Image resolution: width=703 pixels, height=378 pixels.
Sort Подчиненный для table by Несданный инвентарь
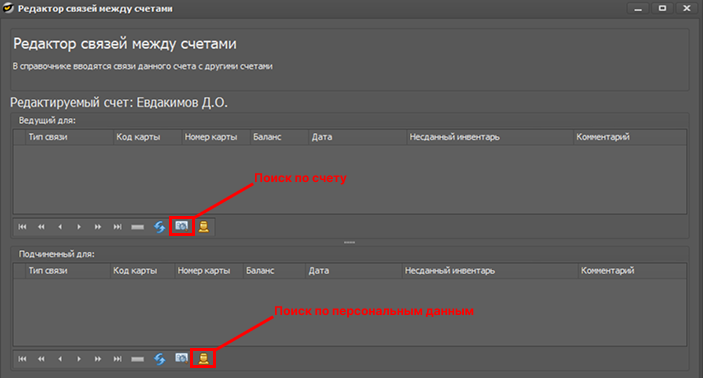pyautogui.click(x=490, y=271)
